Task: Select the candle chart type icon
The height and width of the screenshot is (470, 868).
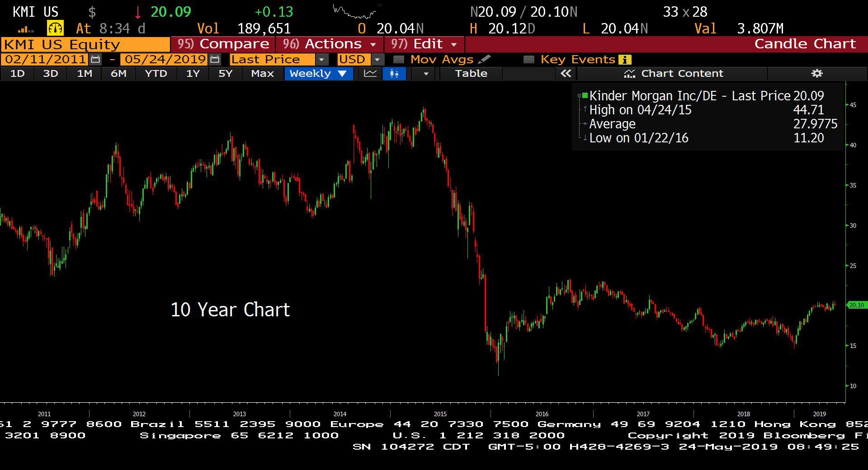Action: coord(394,74)
